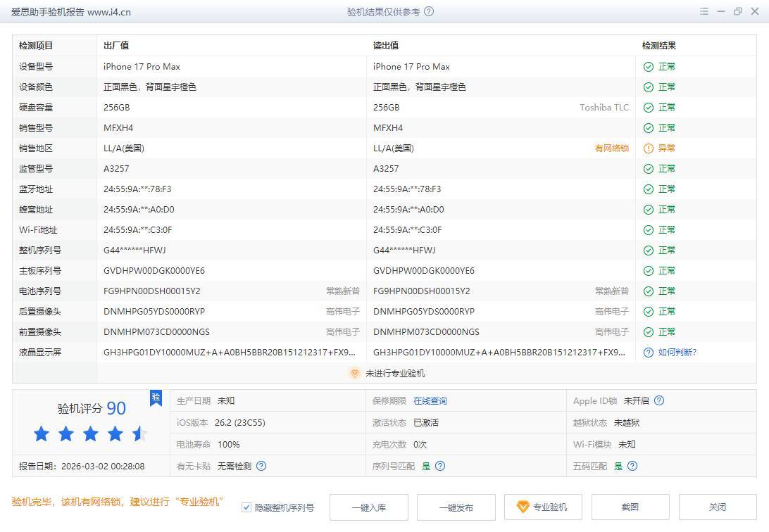This screenshot has width=769, height=532.
Task: Click the 有网络锁 warning label
Action: [611, 148]
